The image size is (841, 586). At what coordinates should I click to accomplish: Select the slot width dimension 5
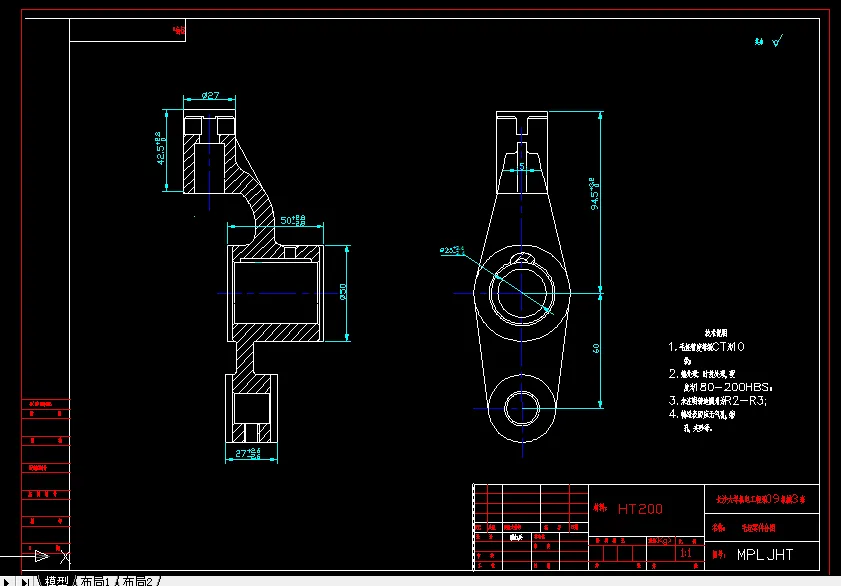(x=521, y=166)
